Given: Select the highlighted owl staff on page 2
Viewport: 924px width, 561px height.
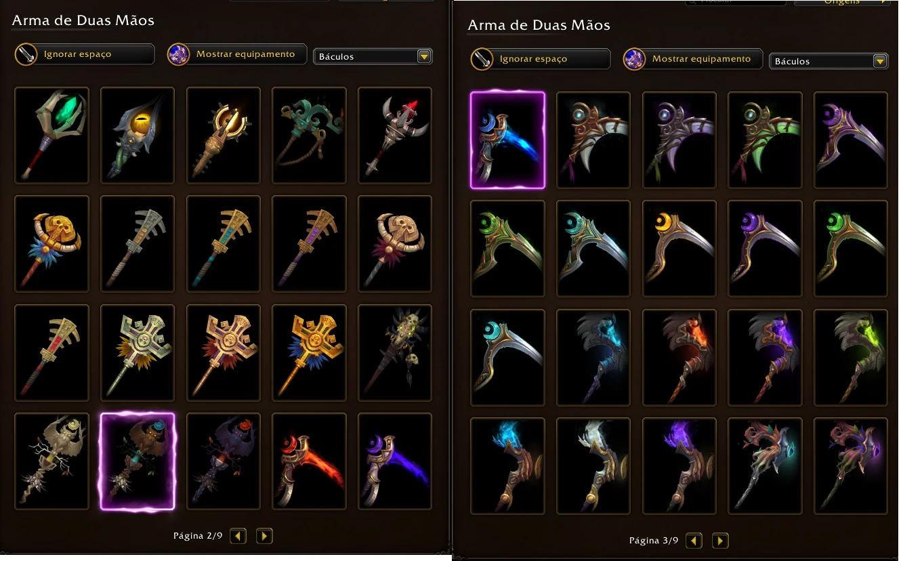Looking at the screenshot, I should [x=138, y=461].
